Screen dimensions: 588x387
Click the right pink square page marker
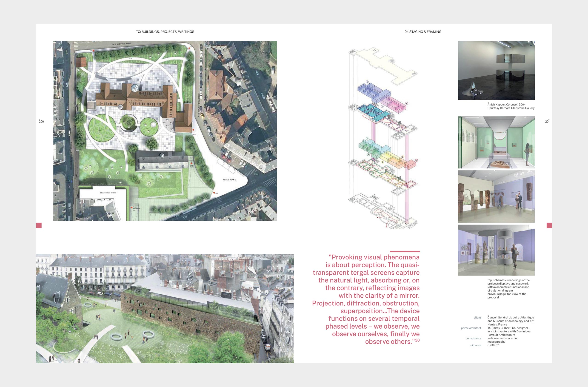pos(549,225)
